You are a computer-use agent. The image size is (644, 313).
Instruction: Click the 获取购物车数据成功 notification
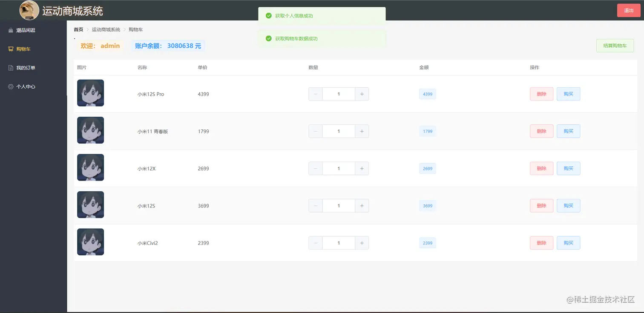click(322, 38)
